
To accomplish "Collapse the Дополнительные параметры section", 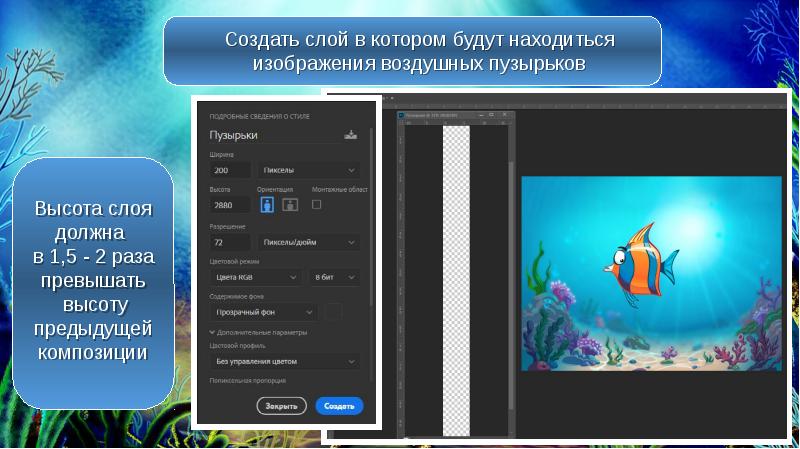I will tap(213, 332).
